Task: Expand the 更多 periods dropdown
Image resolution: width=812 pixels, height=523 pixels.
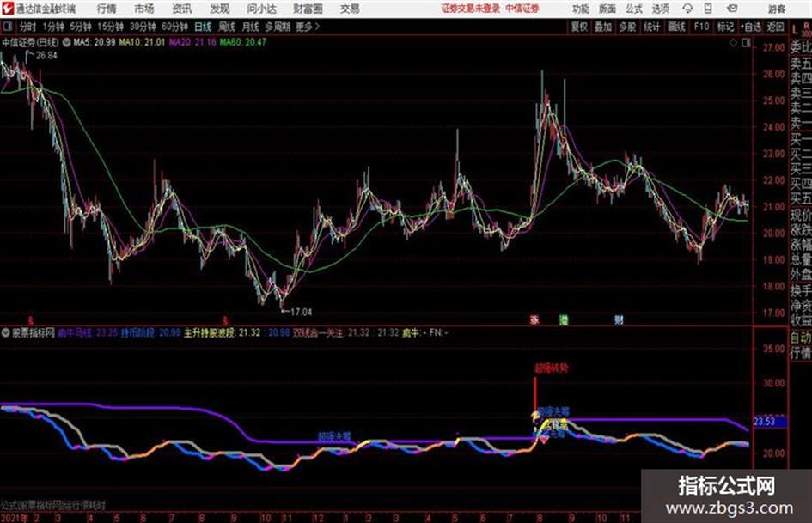Action: 308,27
